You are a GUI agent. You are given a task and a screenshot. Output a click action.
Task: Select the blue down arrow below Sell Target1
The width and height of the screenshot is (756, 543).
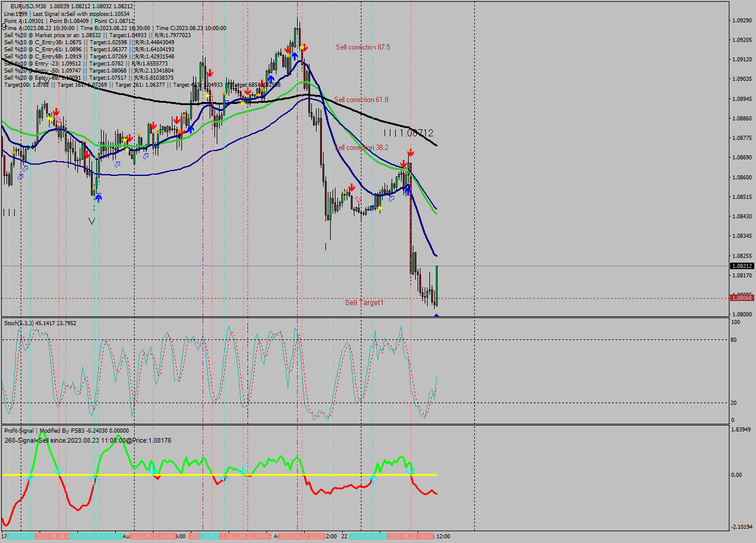pos(435,316)
